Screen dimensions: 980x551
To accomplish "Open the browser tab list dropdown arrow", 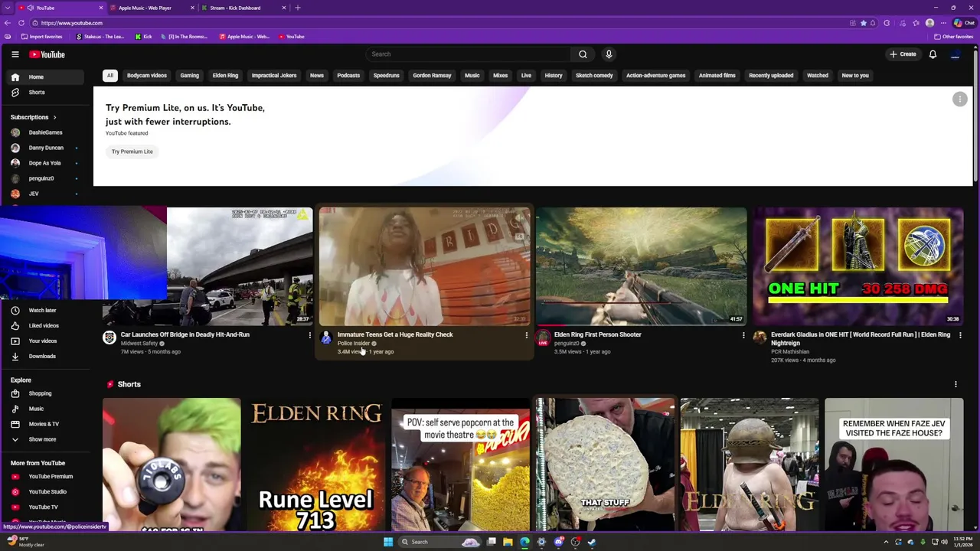I will pyautogui.click(x=6, y=8).
